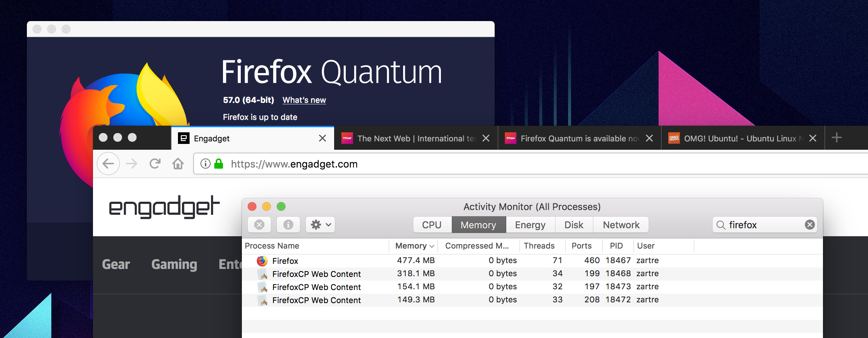Open the Gaming section on Engadget
The width and height of the screenshot is (868, 338).
point(174,264)
